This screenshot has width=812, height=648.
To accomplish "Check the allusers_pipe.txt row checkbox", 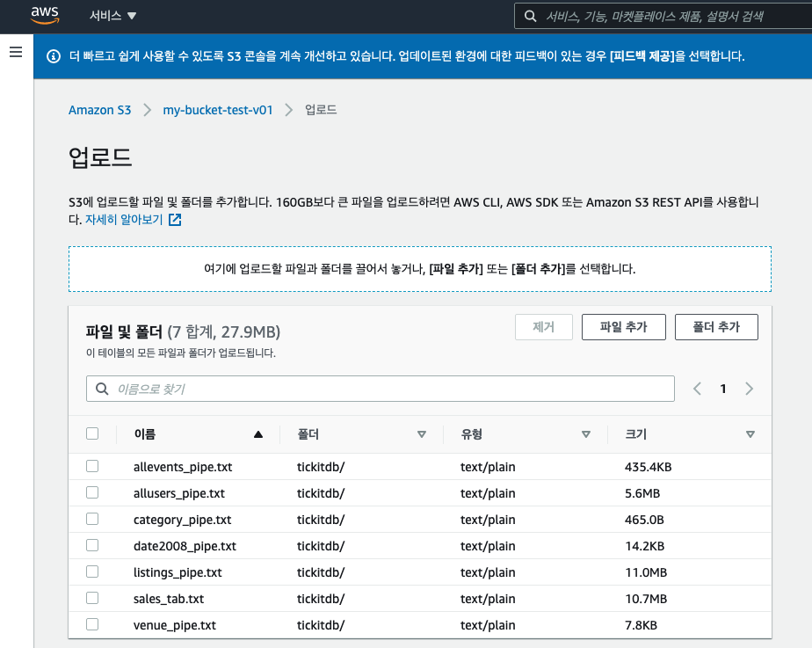I will [x=92, y=492].
